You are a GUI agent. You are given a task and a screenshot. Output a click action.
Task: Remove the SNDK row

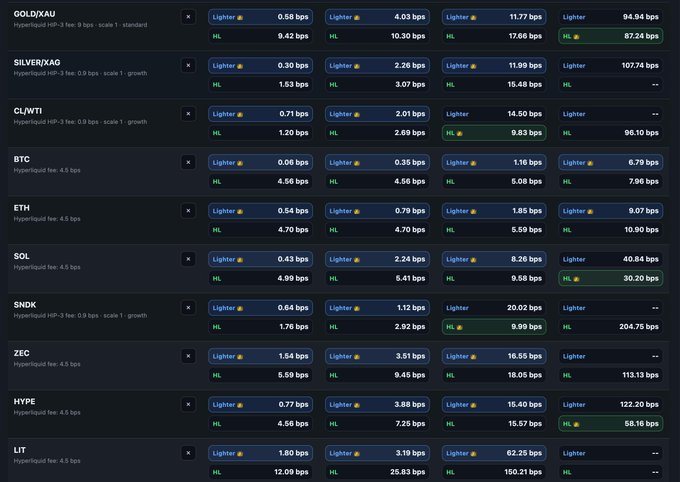tap(188, 308)
